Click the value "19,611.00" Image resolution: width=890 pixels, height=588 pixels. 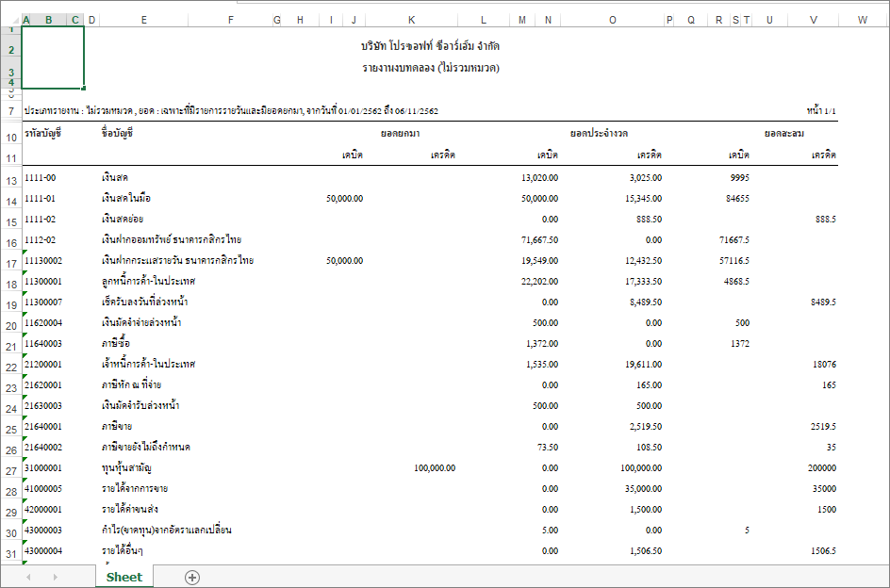click(x=643, y=365)
